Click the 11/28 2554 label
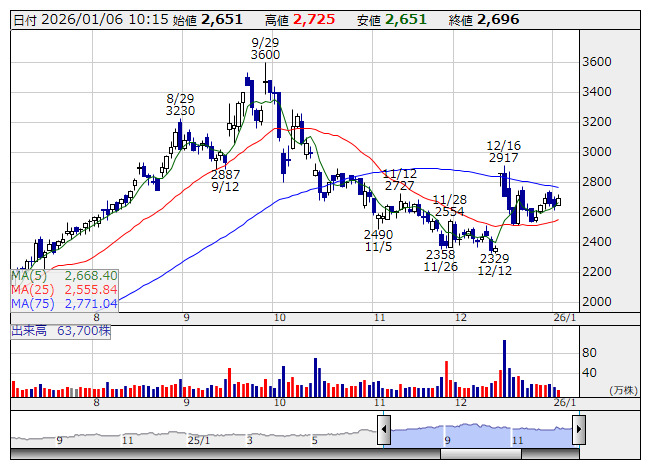653x470 pixels. click(x=450, y=206)
